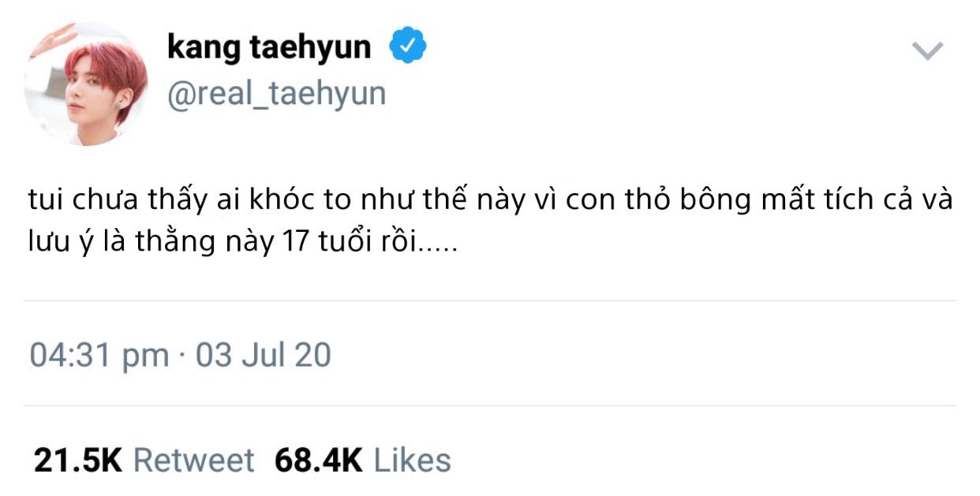Click the divider line below the timestamp
The height and width of the screenshot is (496, 980).
[x=489, y=406]
